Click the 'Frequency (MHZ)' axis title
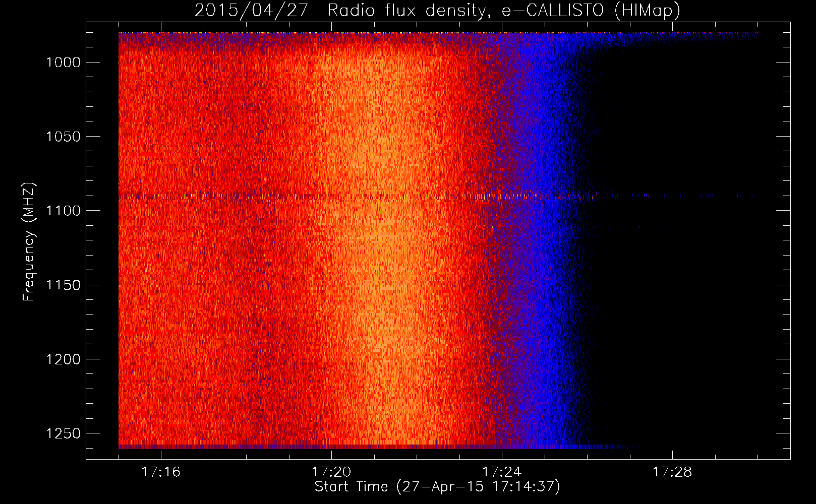The image size is (816, 504). point(29,242)
